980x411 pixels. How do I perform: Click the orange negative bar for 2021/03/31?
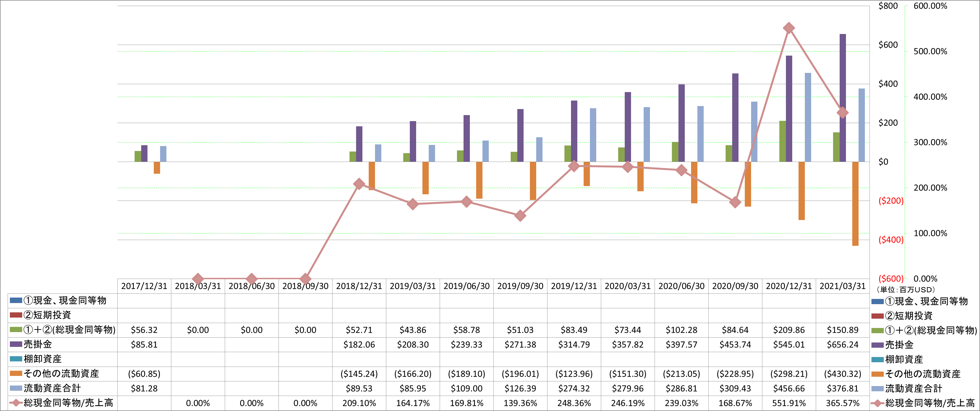click(855, 204)
